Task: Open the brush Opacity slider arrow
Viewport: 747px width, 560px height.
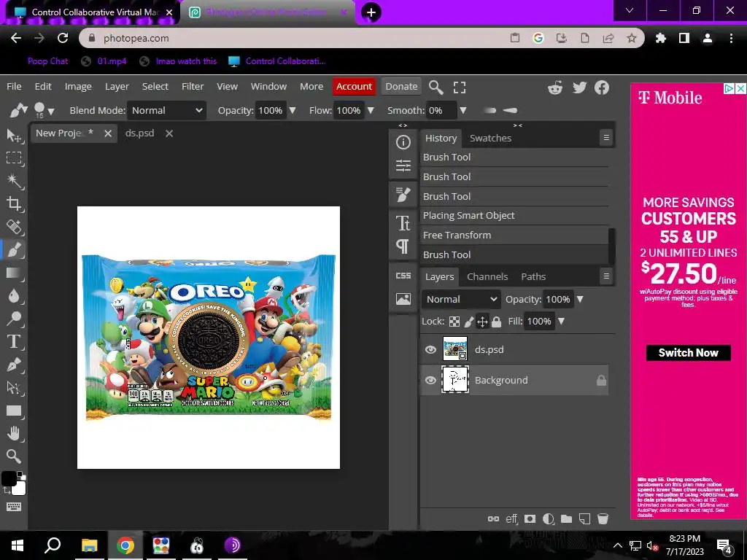Action: tap(293, 111)
